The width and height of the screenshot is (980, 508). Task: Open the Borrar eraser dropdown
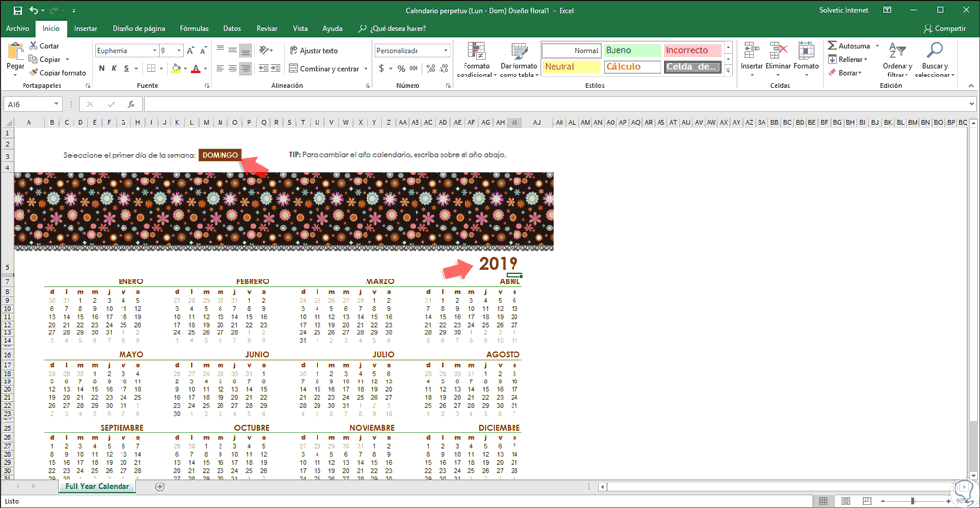click(845, 73)
